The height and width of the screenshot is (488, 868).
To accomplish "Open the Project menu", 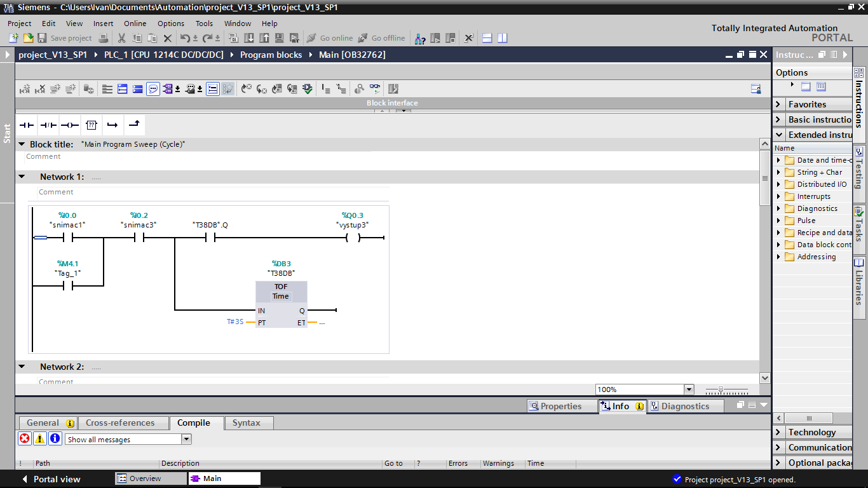I will point(19,24).
